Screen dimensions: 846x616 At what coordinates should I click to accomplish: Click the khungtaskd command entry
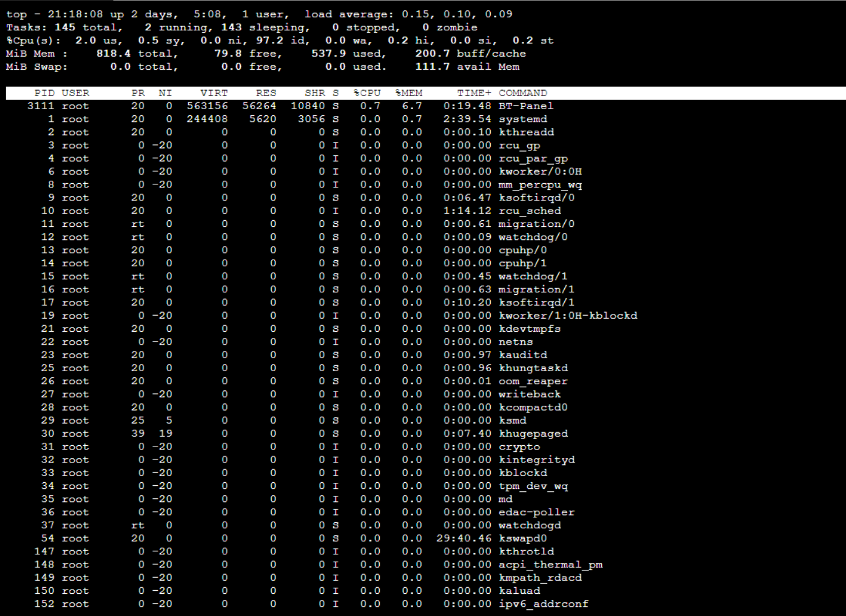pyautogui.click(x=533, y=368)
